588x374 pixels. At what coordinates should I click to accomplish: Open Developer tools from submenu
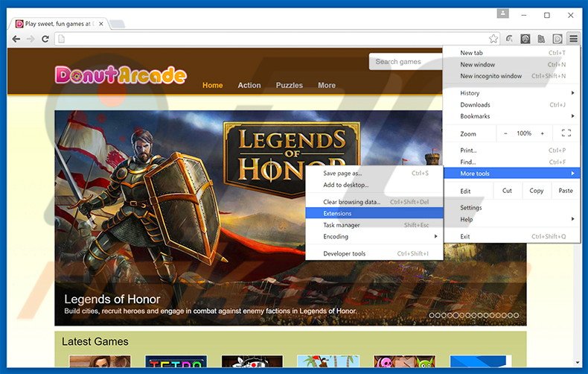374,253
